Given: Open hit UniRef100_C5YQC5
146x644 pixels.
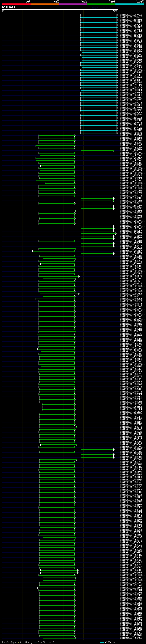Looking at the screenshot, I should click(x=131, y=25).
